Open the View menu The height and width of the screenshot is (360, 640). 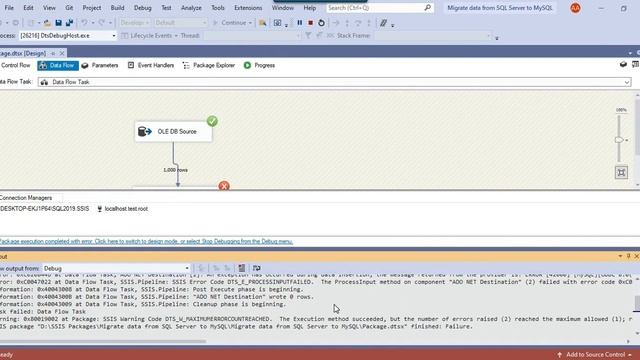49,8
